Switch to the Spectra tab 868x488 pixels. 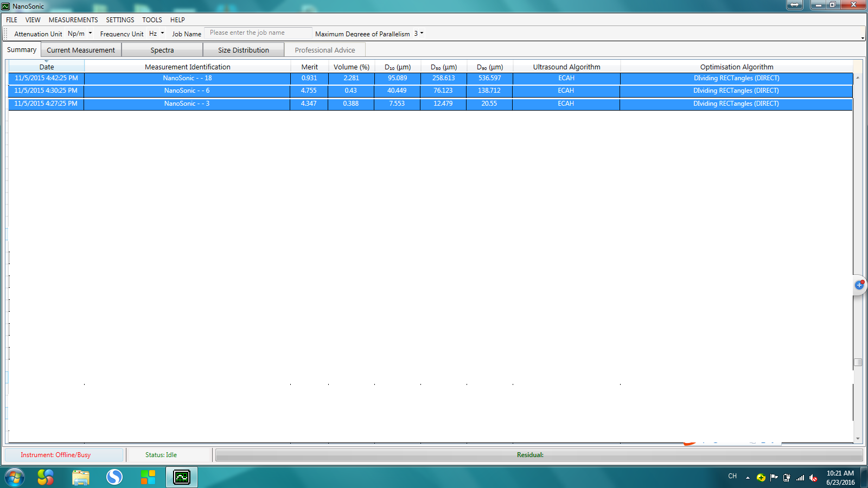[162, 50]
